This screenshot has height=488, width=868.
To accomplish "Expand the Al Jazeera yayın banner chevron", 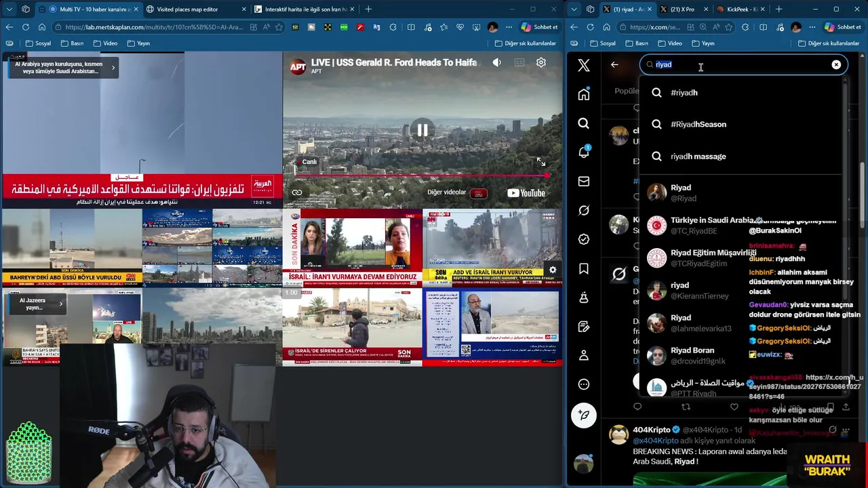I will coord(60,304).
